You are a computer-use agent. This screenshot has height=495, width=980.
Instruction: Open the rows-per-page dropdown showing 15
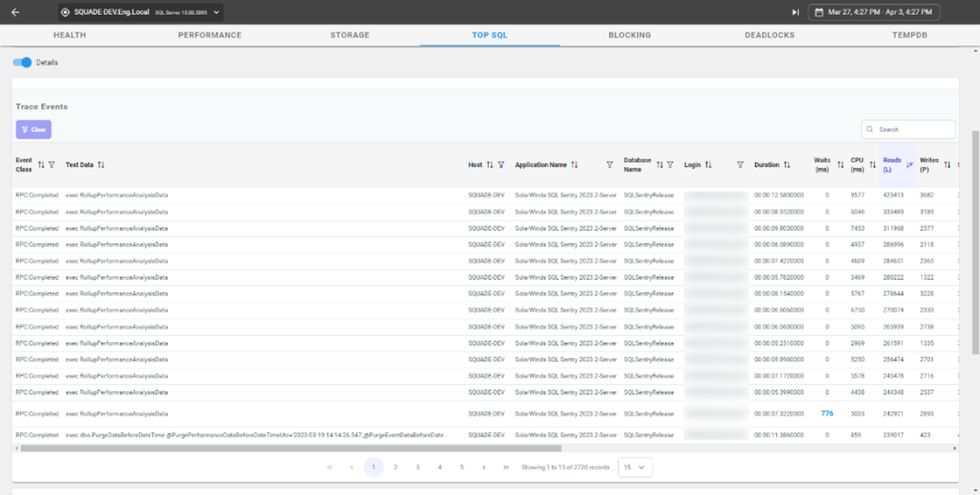[635, 467]
